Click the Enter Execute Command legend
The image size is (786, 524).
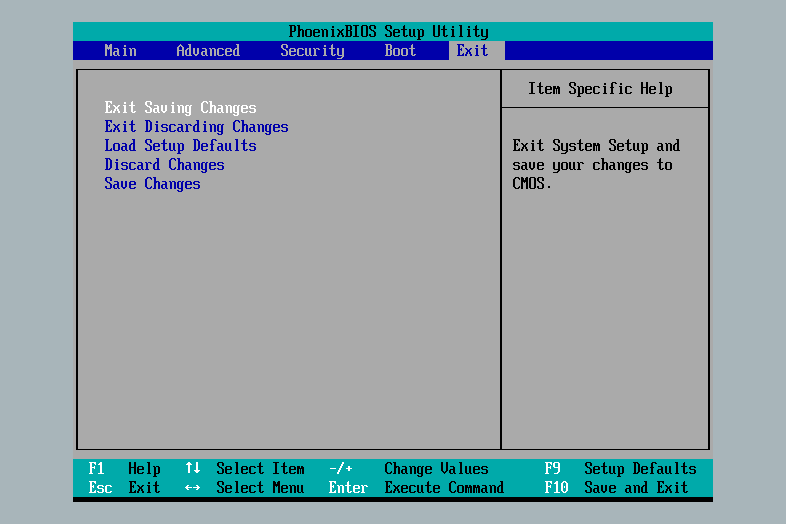coord(416,488)
